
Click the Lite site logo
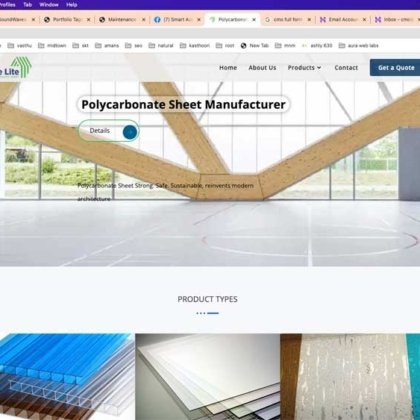pyautogui.click(x=15, y=68)
